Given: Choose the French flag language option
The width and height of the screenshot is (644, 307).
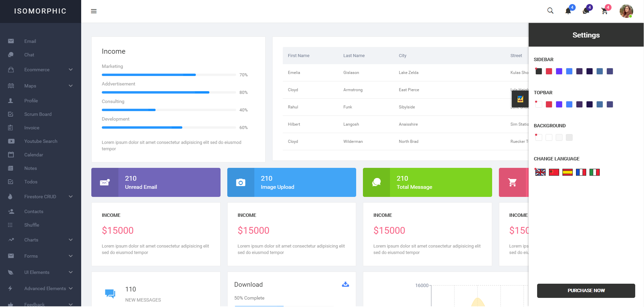Looking at the screenshot, I should click(581, 172).
